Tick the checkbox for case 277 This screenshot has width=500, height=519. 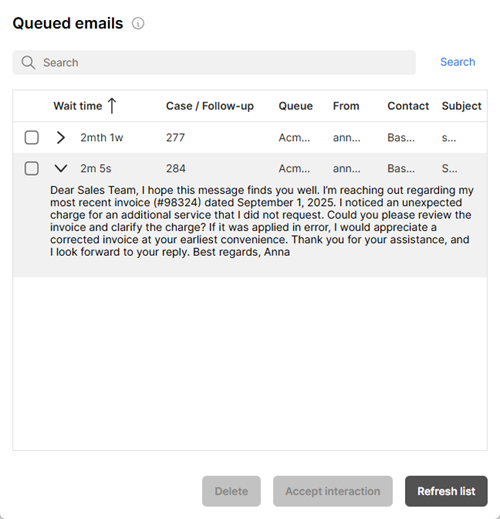(x=32, y=137)
